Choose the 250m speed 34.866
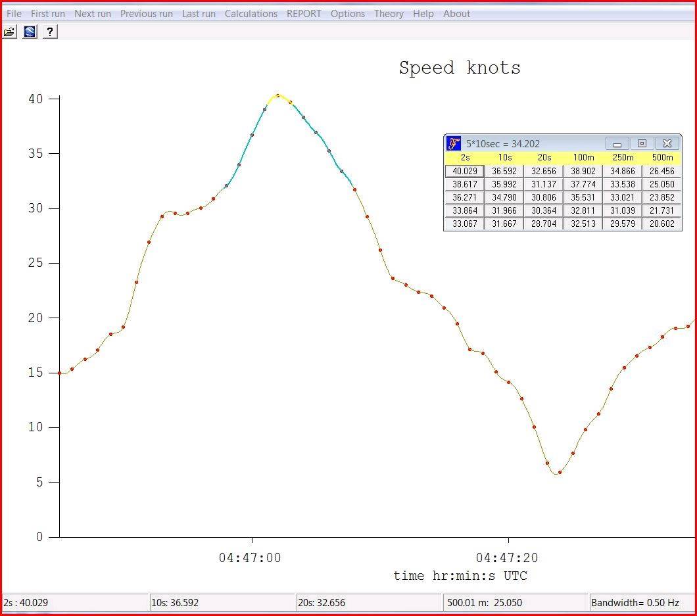Image resolution: width=697 pixels, height=616 pixels. click(x=622, y=171)
